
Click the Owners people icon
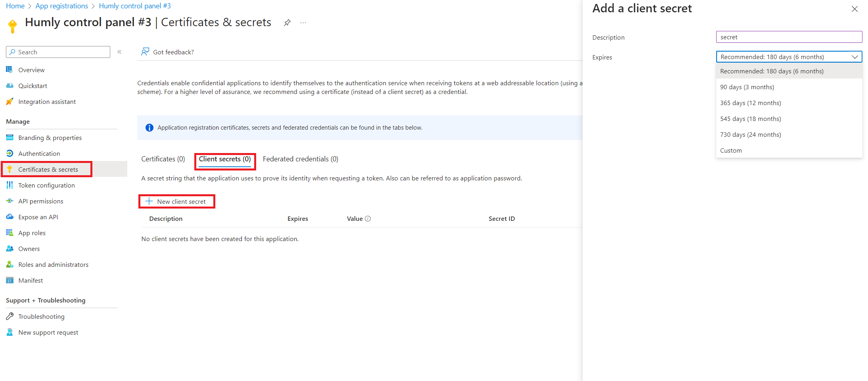point(10,249)
